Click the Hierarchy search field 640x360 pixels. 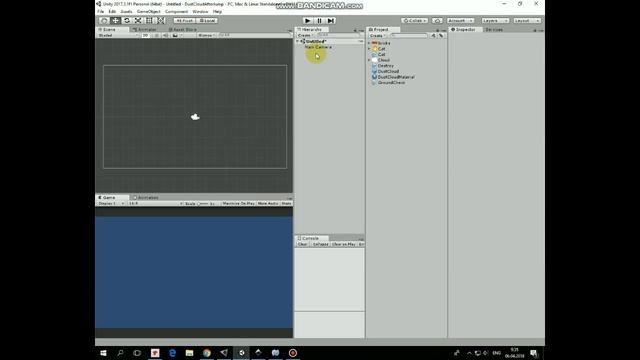click(339, 36)
